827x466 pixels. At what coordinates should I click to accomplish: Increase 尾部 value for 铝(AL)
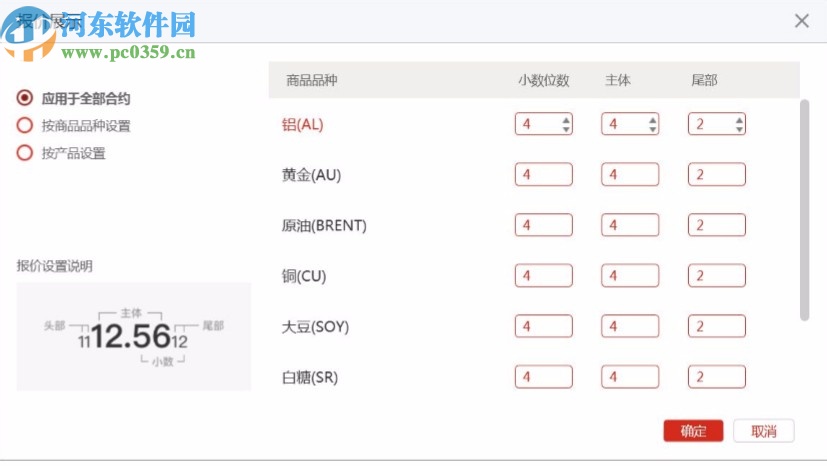pos(739,120)
